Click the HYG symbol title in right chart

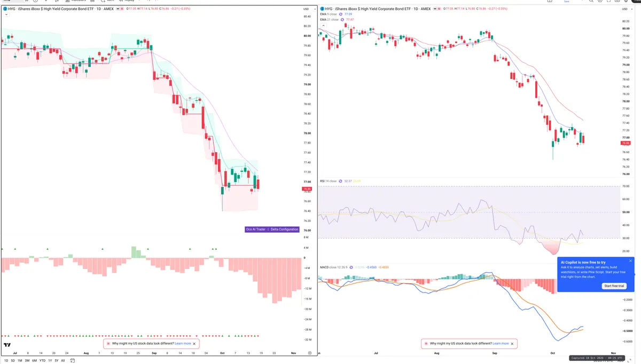[x=378, y=9]
